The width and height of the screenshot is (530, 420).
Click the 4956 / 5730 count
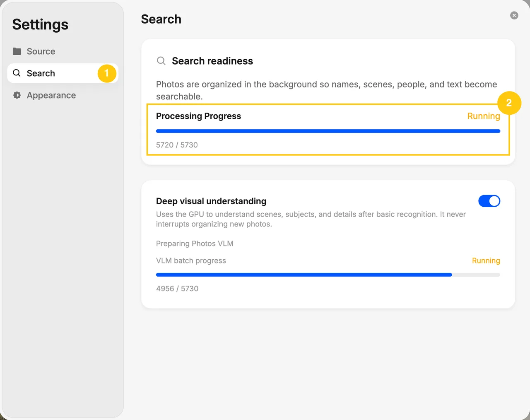coord(177,289)
